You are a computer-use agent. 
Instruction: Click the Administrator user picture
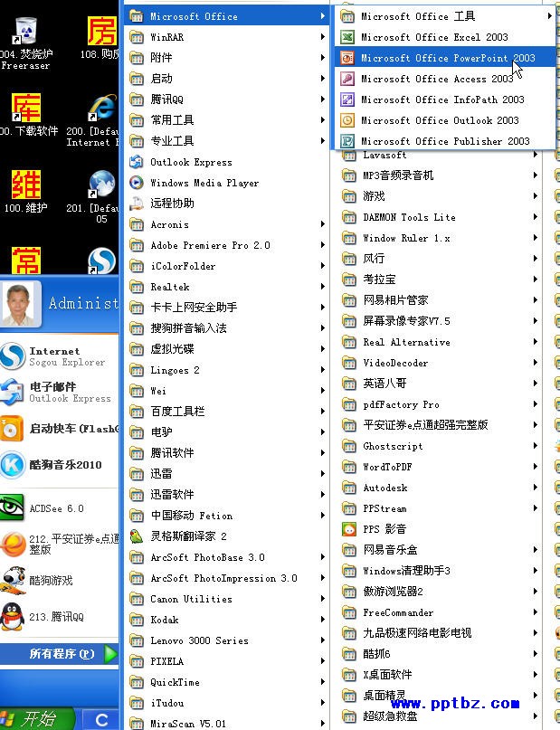(x=21, y=304)
